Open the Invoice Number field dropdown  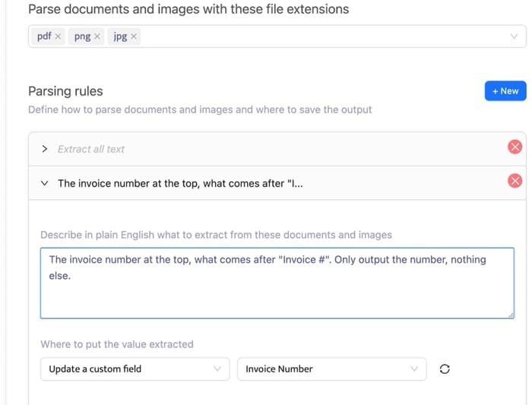click(331, 369)
